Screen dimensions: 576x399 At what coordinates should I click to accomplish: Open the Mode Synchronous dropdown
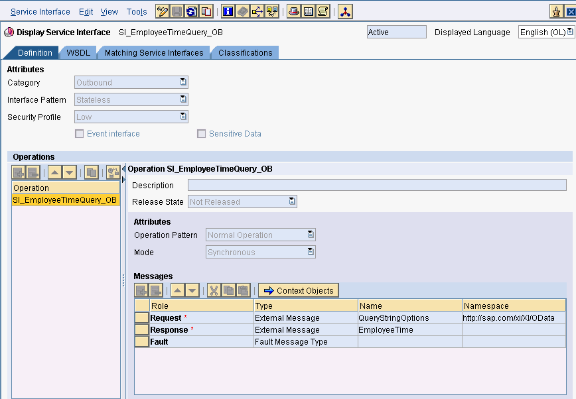pyautogui.click(x=311, y=252)
